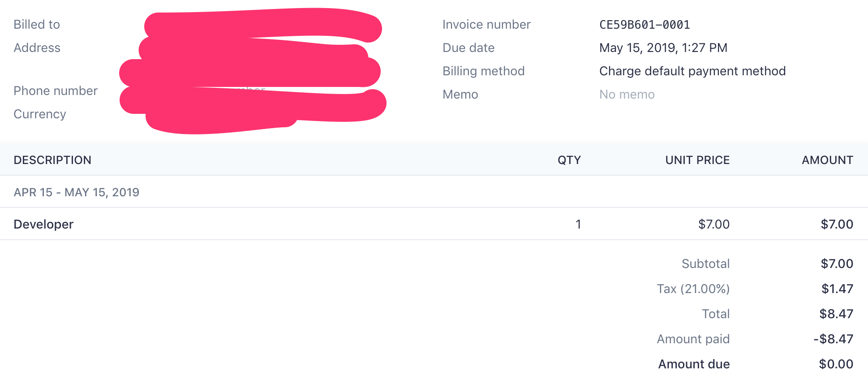Click the $1.47 tax amount
868x380 pixels.
(x=837, y=289)
